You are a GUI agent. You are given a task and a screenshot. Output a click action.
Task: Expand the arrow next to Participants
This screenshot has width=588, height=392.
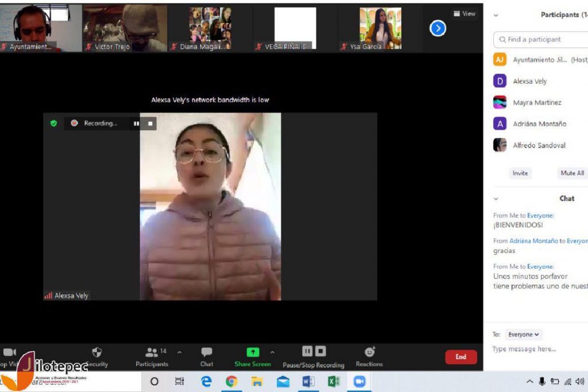tap(179, 352)
